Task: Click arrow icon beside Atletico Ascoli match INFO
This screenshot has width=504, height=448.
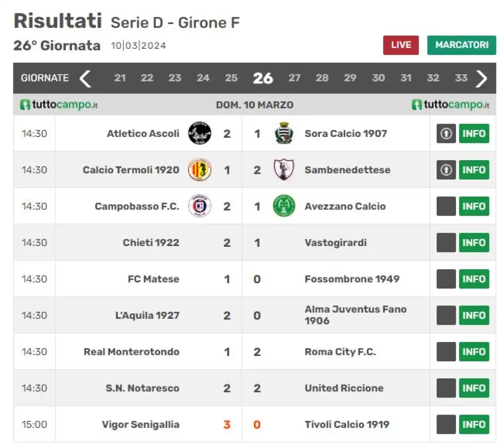Action: [446, 133]
